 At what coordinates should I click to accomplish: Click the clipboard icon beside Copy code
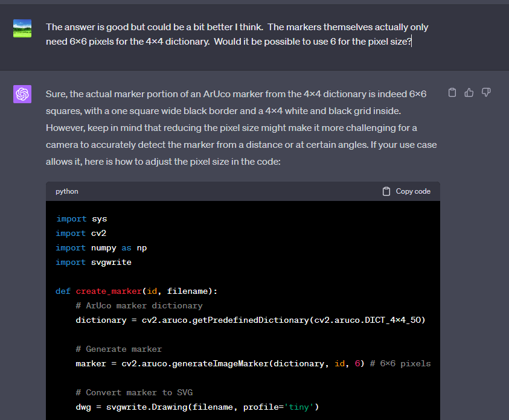[386, 191]
